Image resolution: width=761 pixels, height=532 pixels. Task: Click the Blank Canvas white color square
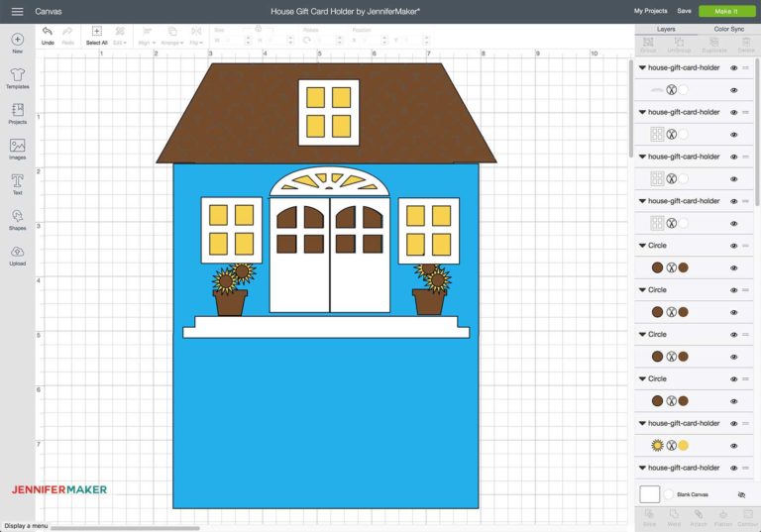[x=649, y=494]
